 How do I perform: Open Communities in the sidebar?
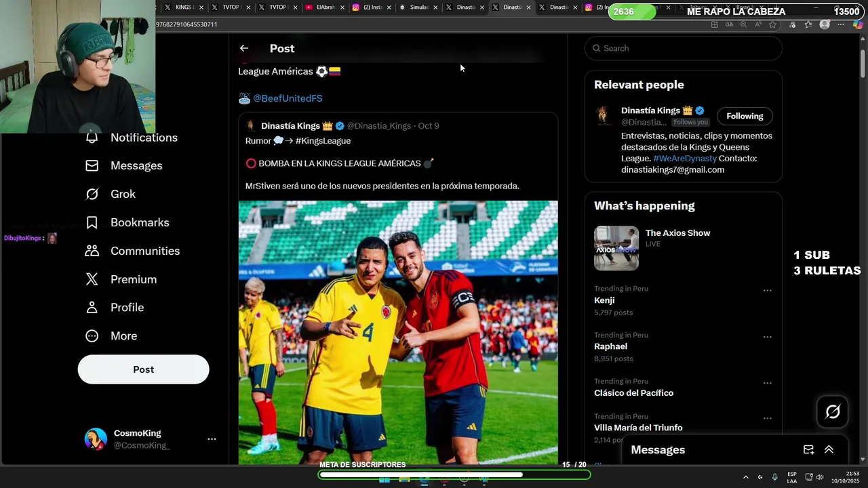[133, 251]
